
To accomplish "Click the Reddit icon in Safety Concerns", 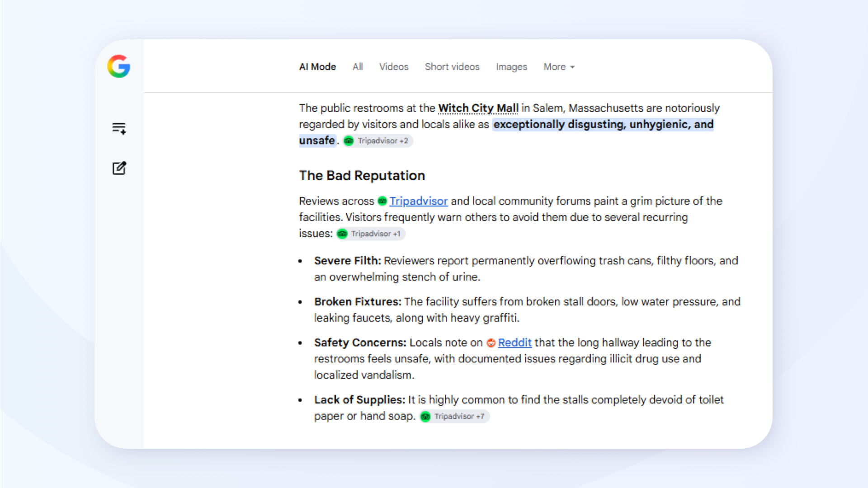I will click(x=491, y=343).
